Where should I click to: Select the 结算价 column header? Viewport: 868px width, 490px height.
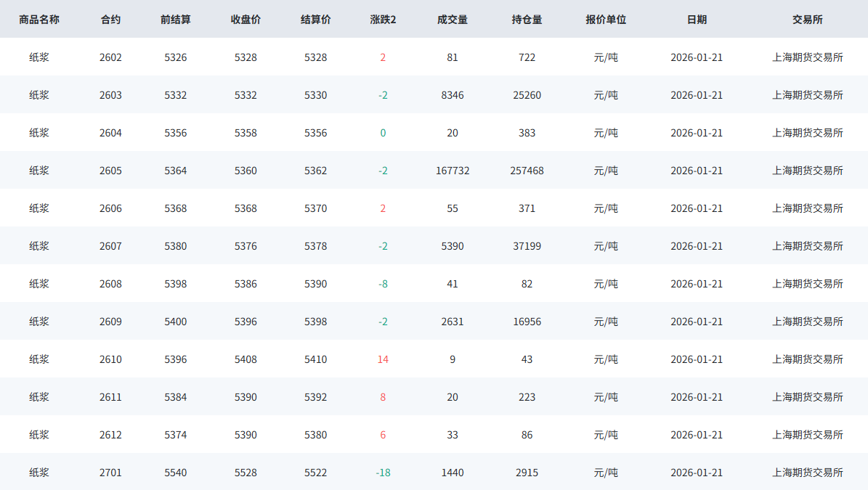click(x=315, y=20)
